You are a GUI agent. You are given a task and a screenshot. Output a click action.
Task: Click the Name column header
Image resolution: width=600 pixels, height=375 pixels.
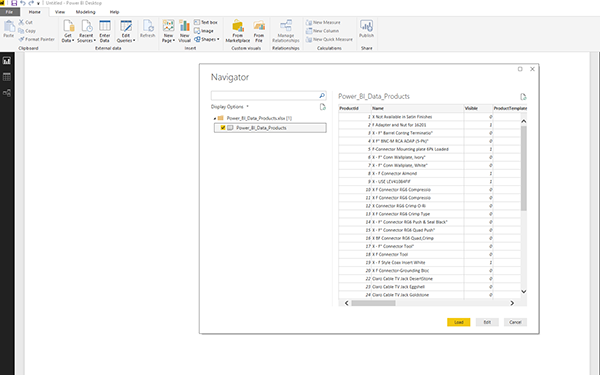(x=417, y=108)
